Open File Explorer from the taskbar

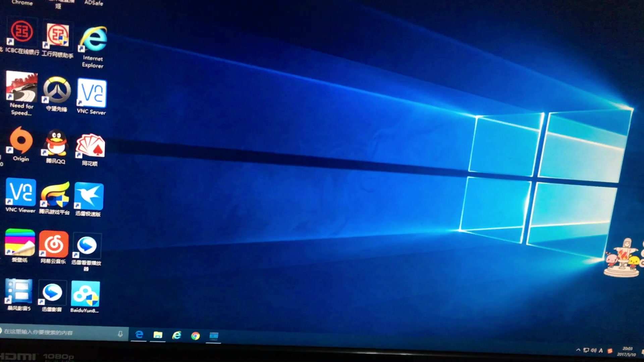coord(158,335)
